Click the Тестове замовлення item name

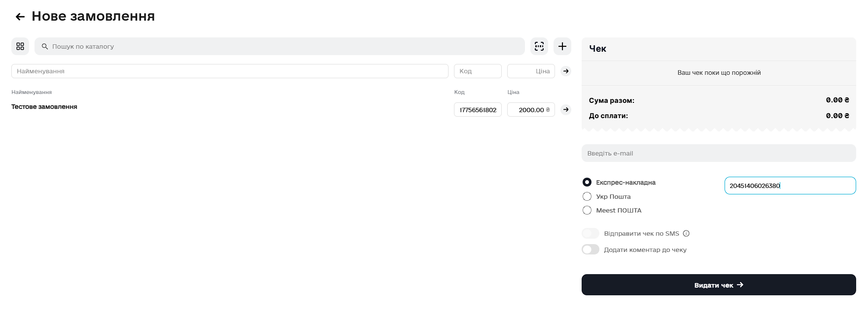pyautogui.click(x=44, y=107)
